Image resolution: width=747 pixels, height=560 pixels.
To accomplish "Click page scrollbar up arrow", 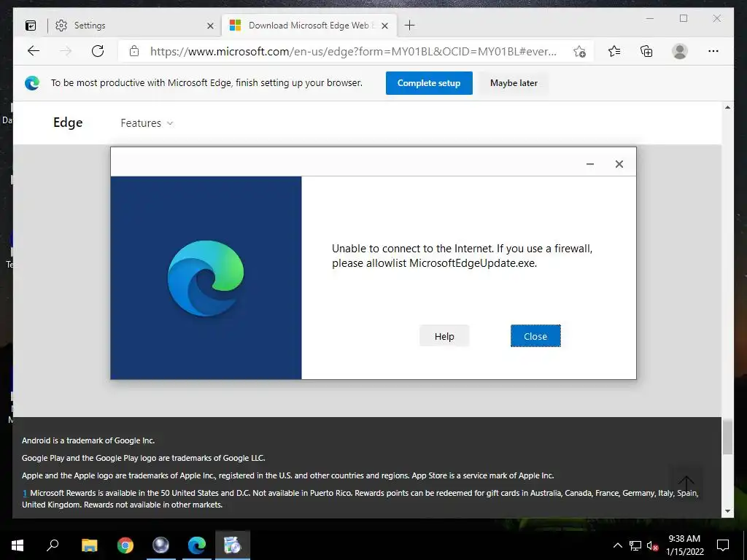I will (x=727, y=108).
